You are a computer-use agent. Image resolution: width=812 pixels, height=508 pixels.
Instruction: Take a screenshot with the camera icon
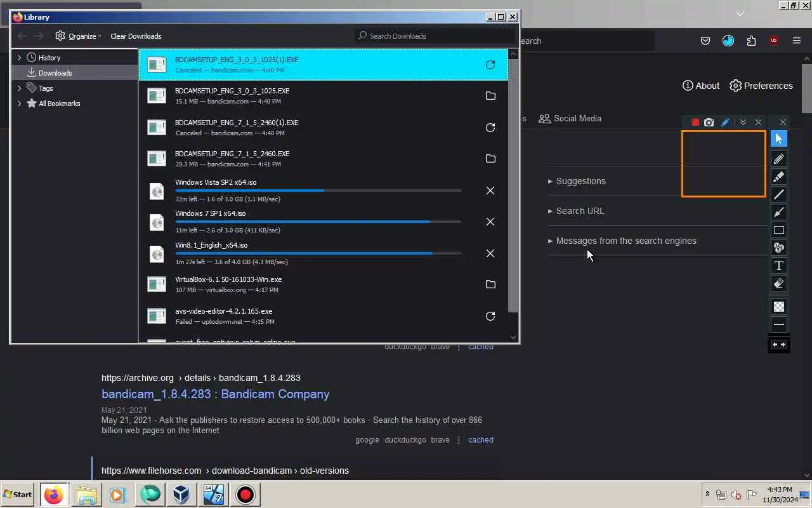[709, 123]
